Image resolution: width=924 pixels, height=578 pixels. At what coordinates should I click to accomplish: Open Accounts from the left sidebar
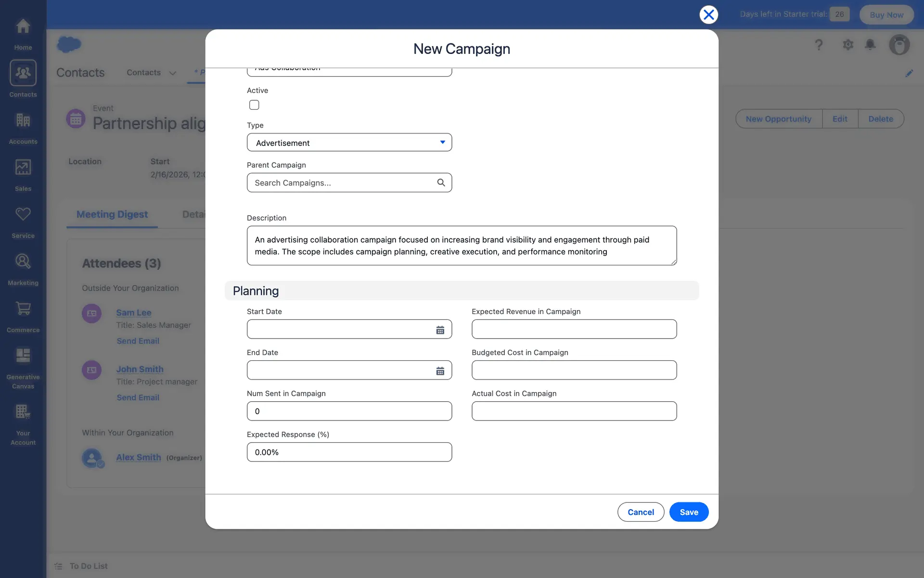23,127
